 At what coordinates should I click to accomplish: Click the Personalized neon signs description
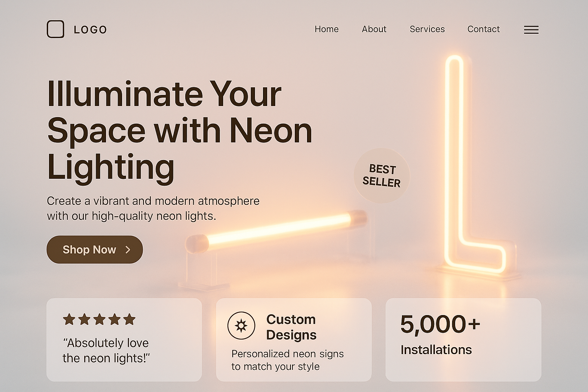(x=287, y=360)
